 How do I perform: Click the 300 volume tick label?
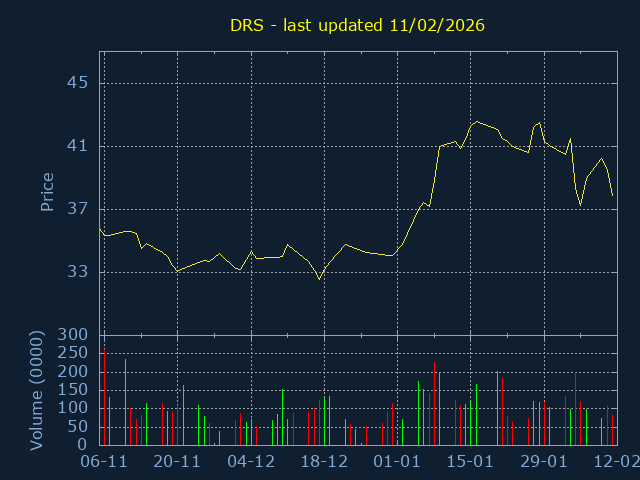tap(72, 335)
